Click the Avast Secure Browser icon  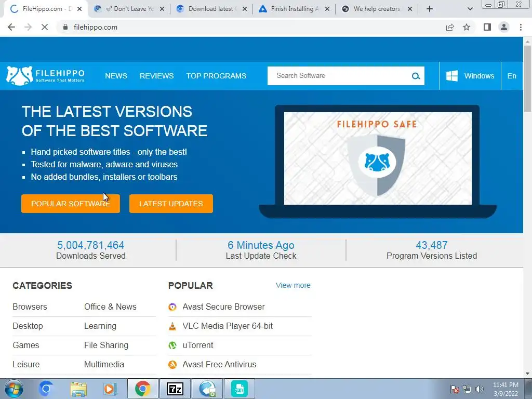coord(172,307)
